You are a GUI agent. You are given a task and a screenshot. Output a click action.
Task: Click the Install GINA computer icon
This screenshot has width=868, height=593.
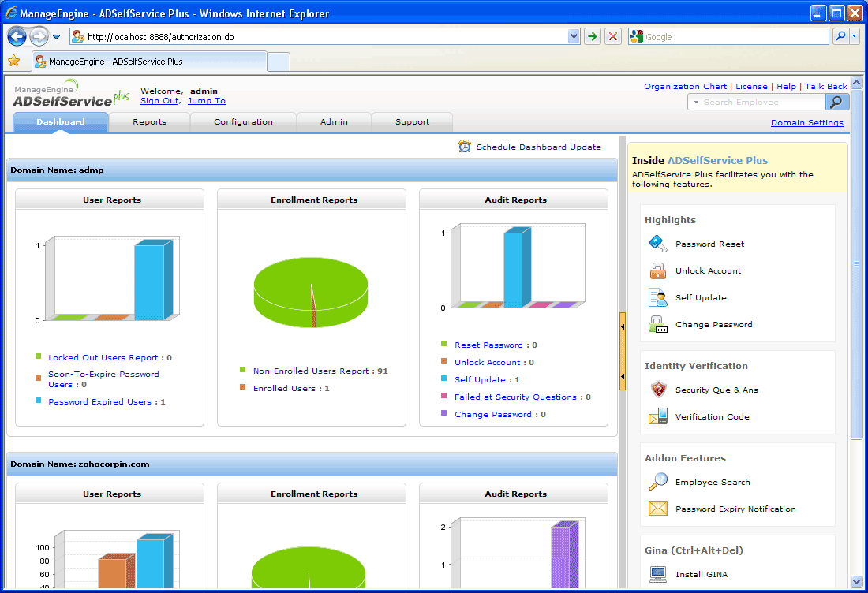tap(657, 574)
